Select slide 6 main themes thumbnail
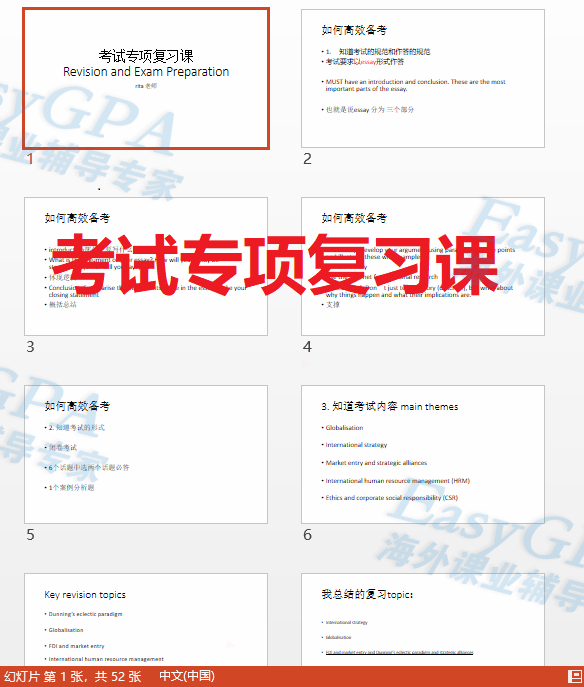Image resolution: width=584 pixels, height=687 pixels. [423, 454]
